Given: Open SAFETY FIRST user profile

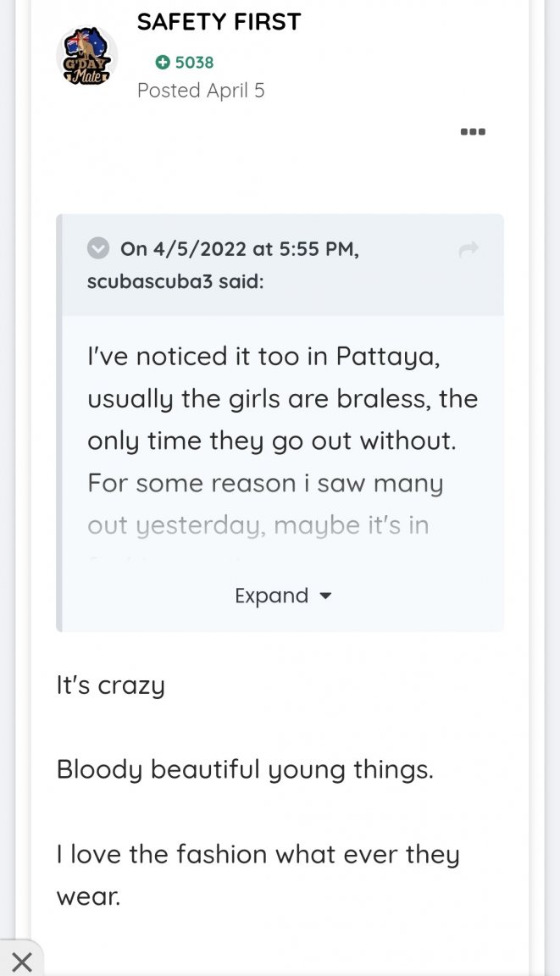Looking at the screenshot, I should click(x=219, y=22).
